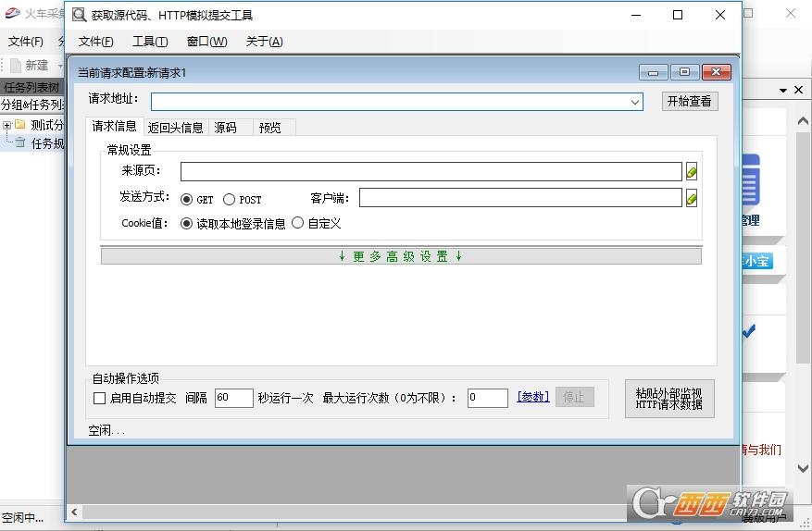The width and height of the screenshot is (812, 531).
Task: Open the 请求地址 dropdown list
Action: (x=635, y=102)
